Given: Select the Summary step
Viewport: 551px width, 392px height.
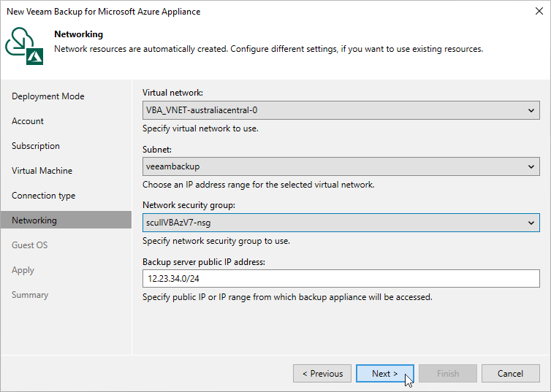Looking at the screenshot, I should [x=30, y=295].
